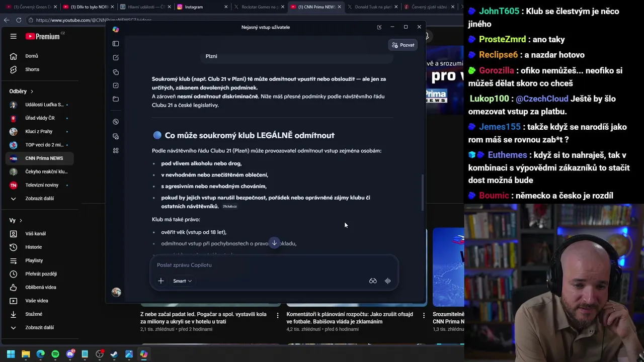Open Playlisty in YouTube sidebar
This screenshot has width=644, height=362.
click(x=39, y=260)
